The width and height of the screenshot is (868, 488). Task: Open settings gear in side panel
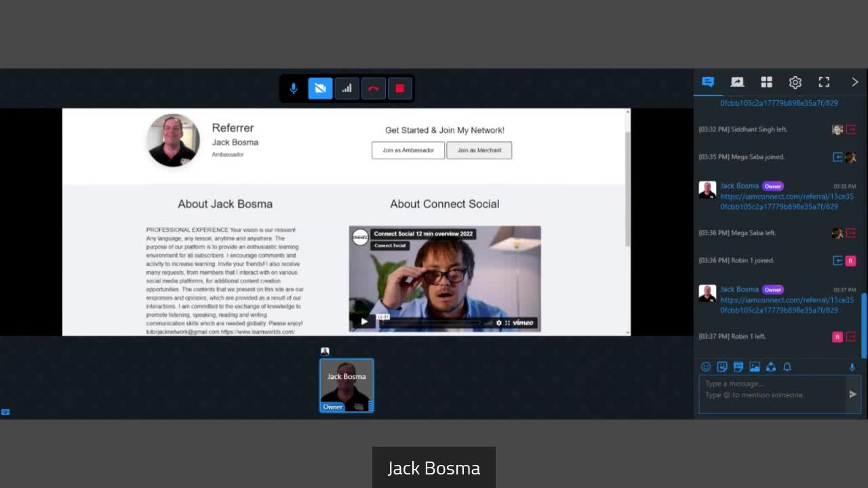coord(795,82)
